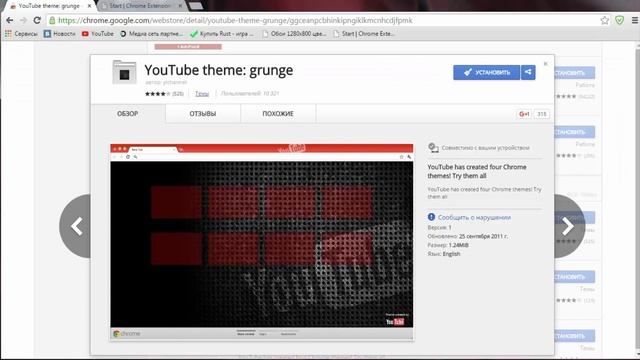Click the blue report abuse info icon

431,217
